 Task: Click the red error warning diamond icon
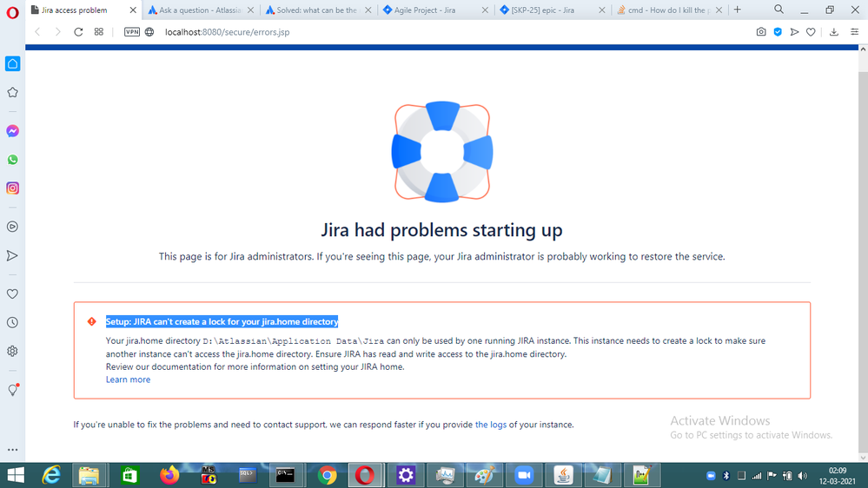tap(92, 321)
